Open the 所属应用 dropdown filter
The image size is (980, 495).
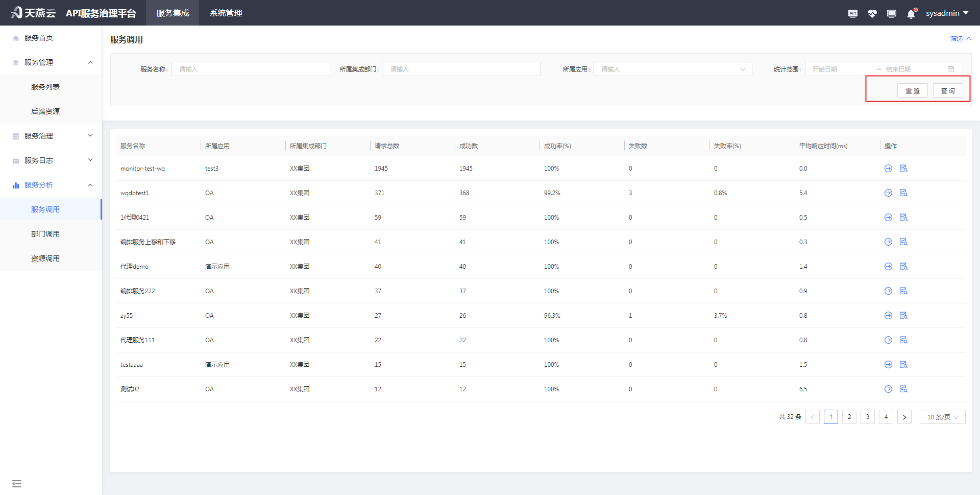(x=672, y=69)
